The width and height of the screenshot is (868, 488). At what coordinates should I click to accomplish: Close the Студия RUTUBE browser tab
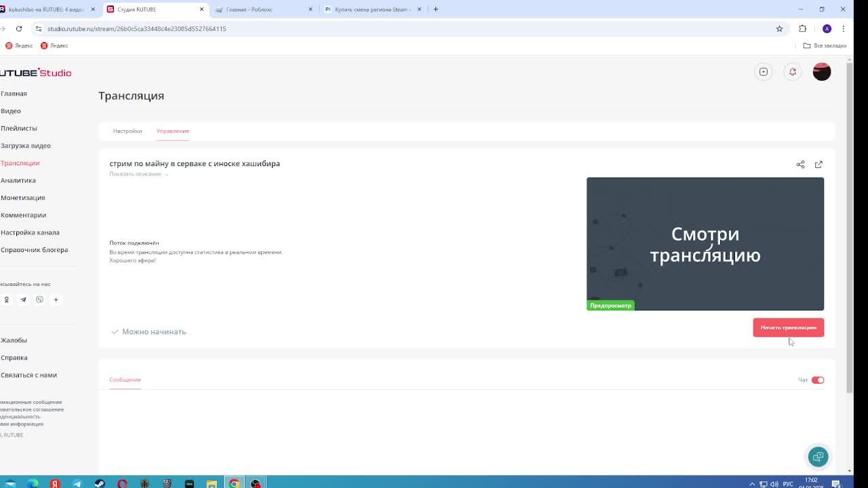point(201,9)
